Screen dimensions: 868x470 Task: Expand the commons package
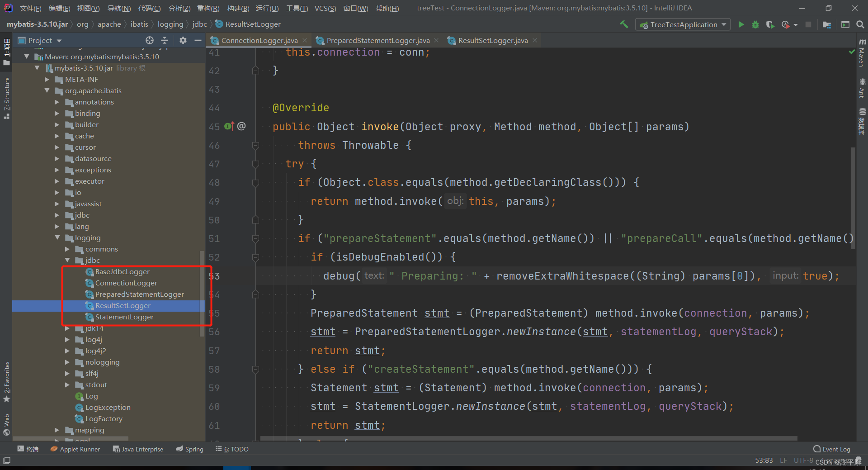(x=67, y=249)
